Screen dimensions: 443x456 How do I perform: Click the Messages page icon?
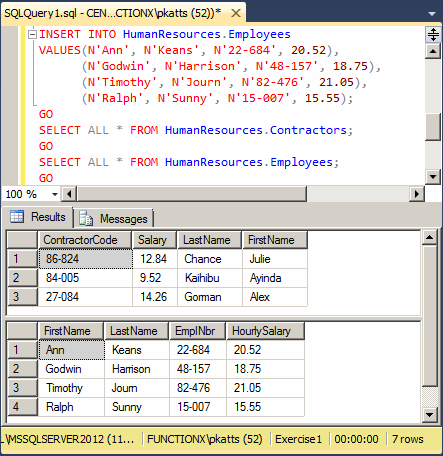(86, 218)
